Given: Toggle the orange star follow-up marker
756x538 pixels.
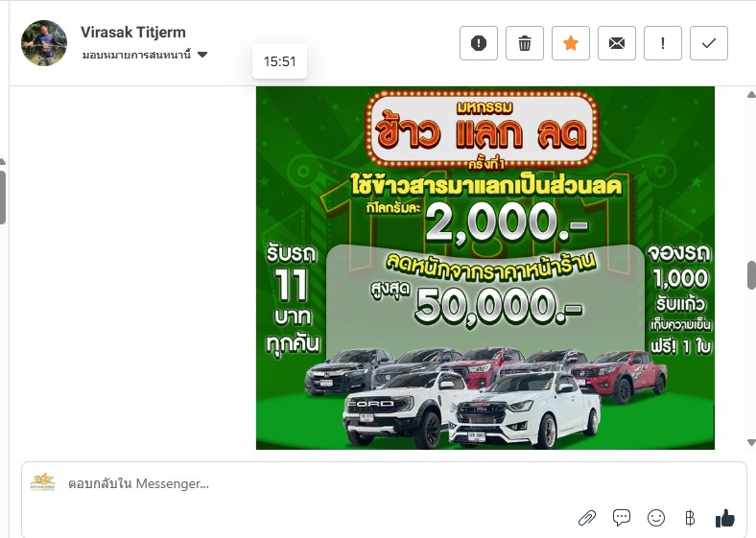Looking at the screenshot, I should [571, 43].
